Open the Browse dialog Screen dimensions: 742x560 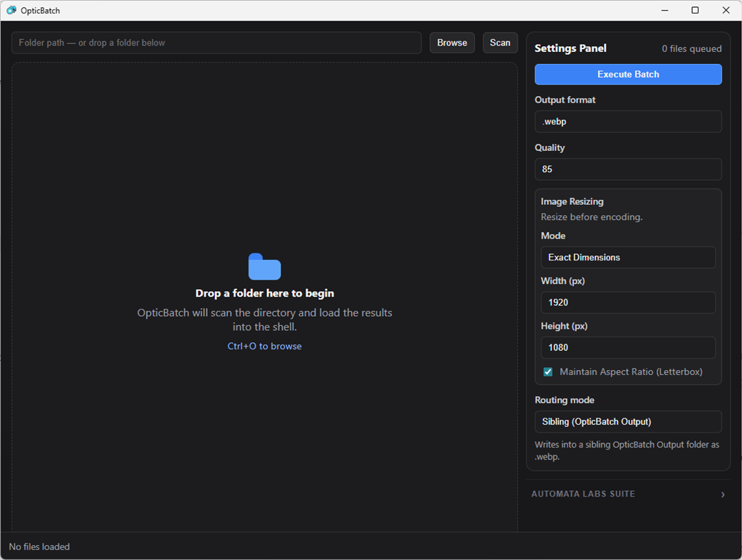[451, 43]
